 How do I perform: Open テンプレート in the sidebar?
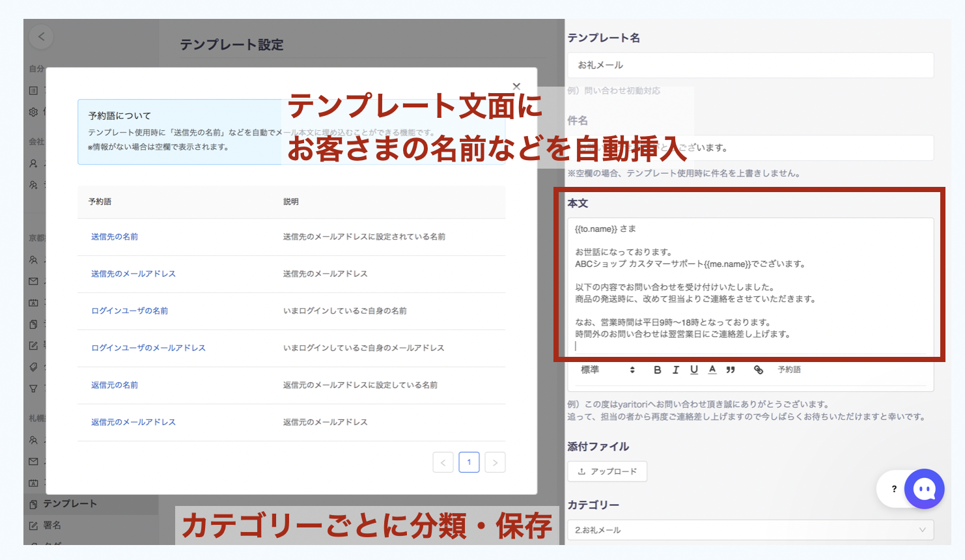(70, 504)
